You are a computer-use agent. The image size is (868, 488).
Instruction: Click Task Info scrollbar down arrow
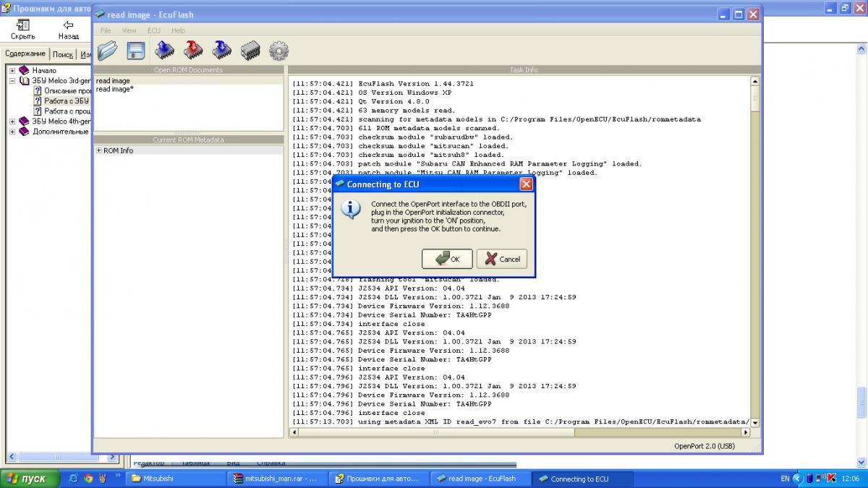click(x=755, y=422)
